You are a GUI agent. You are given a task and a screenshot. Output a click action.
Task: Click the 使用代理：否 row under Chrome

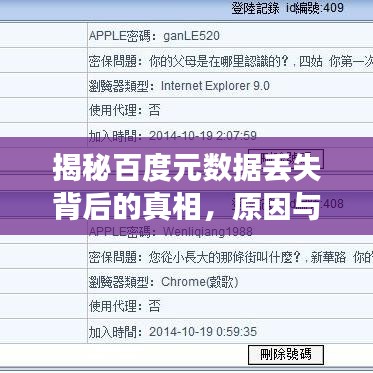click(231, 307)
